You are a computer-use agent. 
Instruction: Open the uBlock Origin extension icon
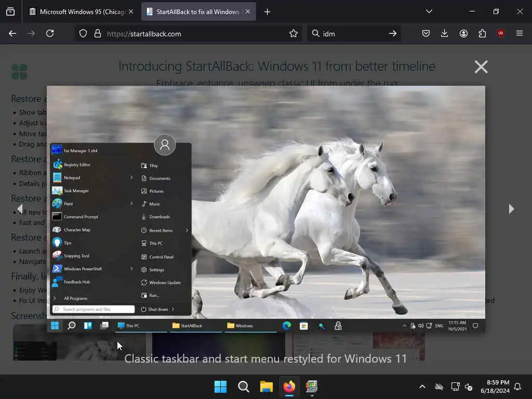point(501,33)
